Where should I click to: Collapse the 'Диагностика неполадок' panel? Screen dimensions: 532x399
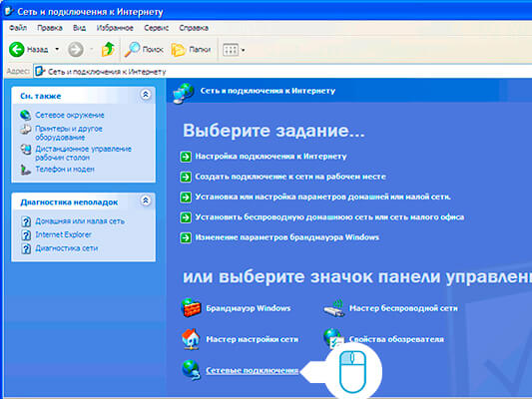pyautogui.click(x=146, y=200)
